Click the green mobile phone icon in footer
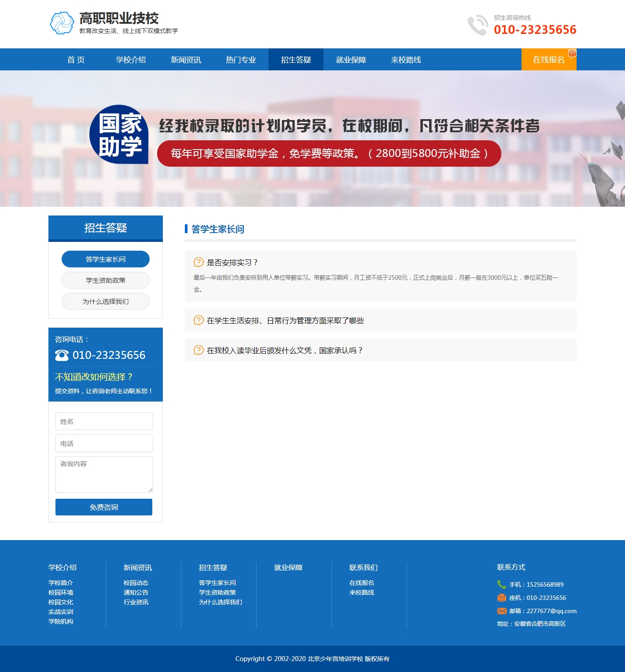The height and width of the screenshot is (672, 625). (x=501, y=584)
